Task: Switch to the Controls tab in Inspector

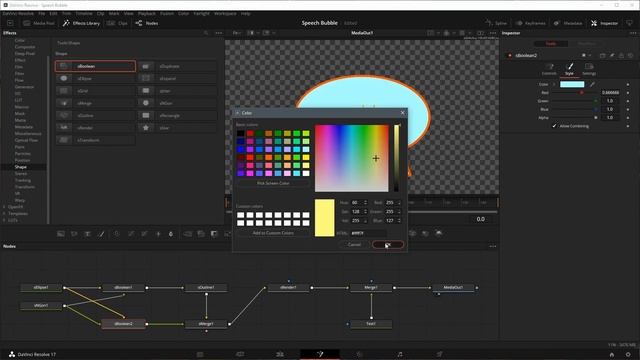Action: coord(549,69)
